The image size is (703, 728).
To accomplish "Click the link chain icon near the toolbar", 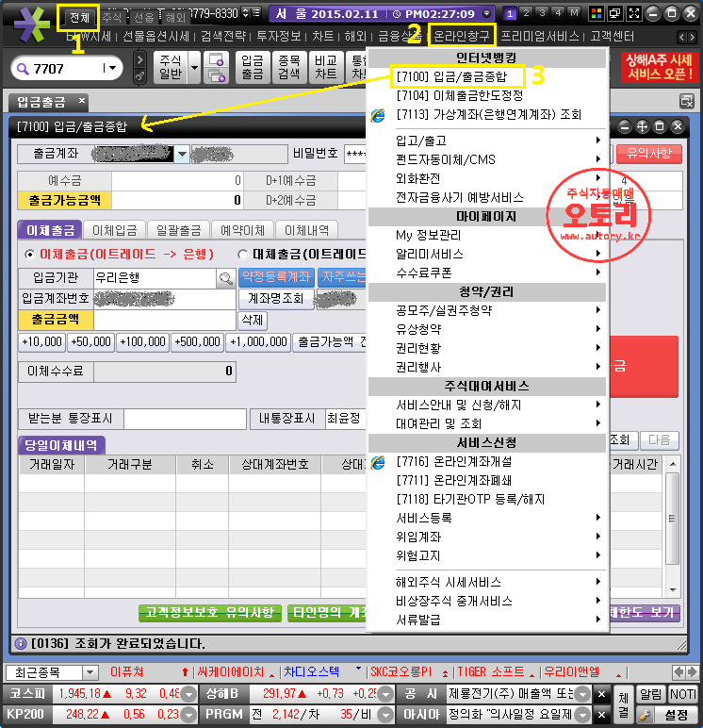I will 139,75.
